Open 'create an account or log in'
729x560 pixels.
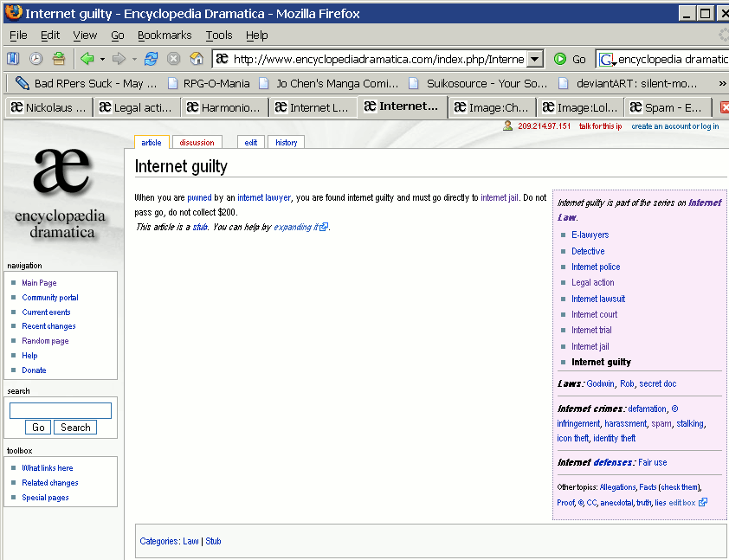[x=675, y=126]
